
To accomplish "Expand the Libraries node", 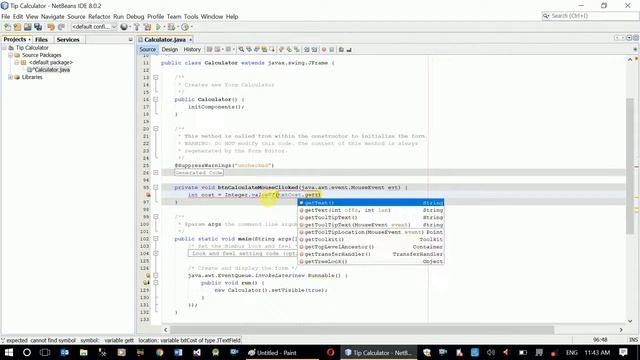I will (x=10, y=77).
